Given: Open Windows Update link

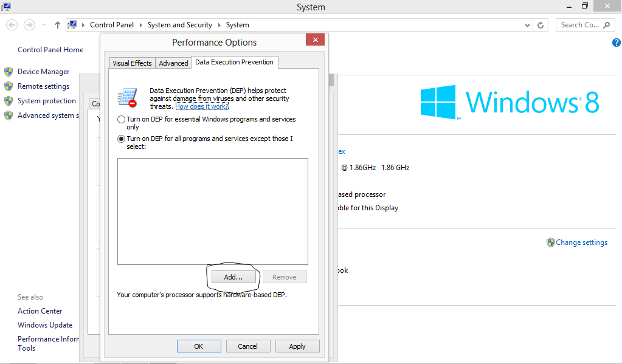Looking at the screenshot, I should pos(45,325).
